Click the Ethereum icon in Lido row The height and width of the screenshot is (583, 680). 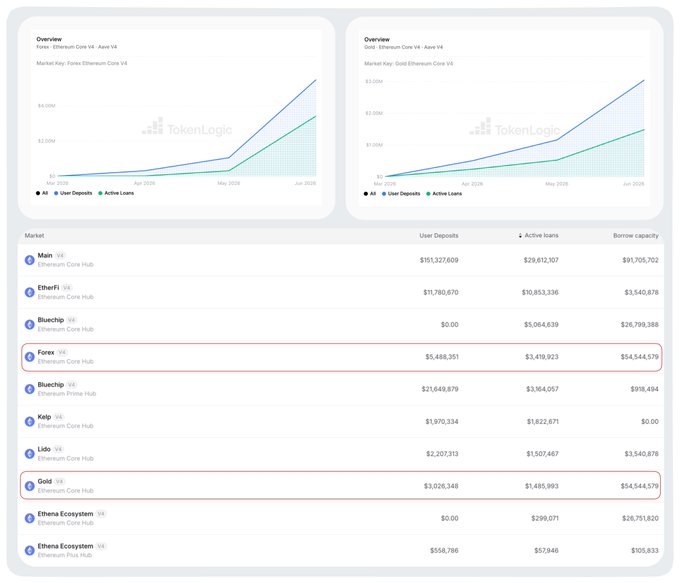29,454
